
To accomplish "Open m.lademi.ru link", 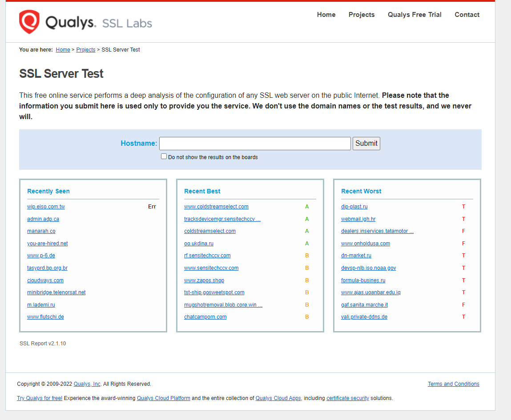I will pyautogui.click(x=41, y=304).
